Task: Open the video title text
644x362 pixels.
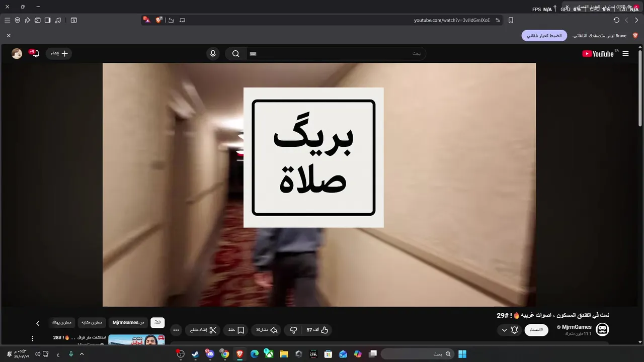Action: 553,315
